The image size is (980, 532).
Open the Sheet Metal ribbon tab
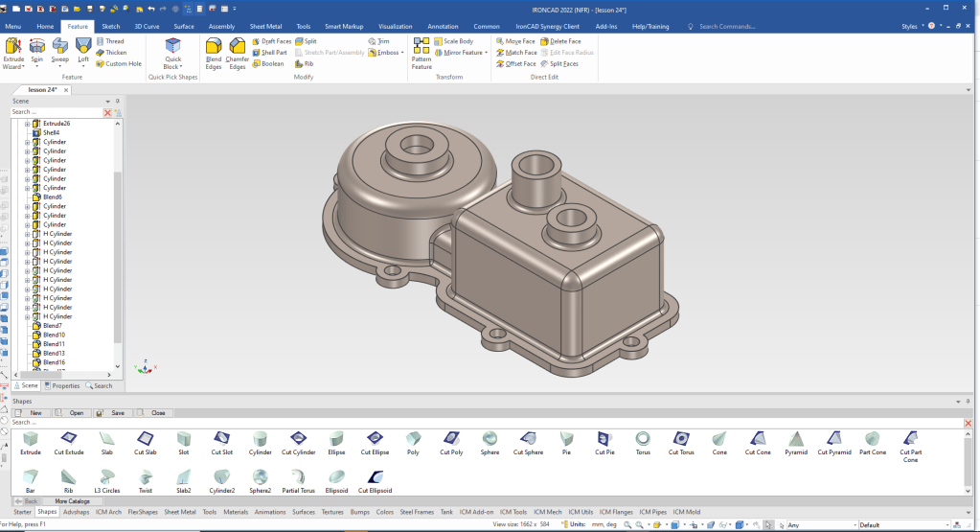[x=266, y=27]
